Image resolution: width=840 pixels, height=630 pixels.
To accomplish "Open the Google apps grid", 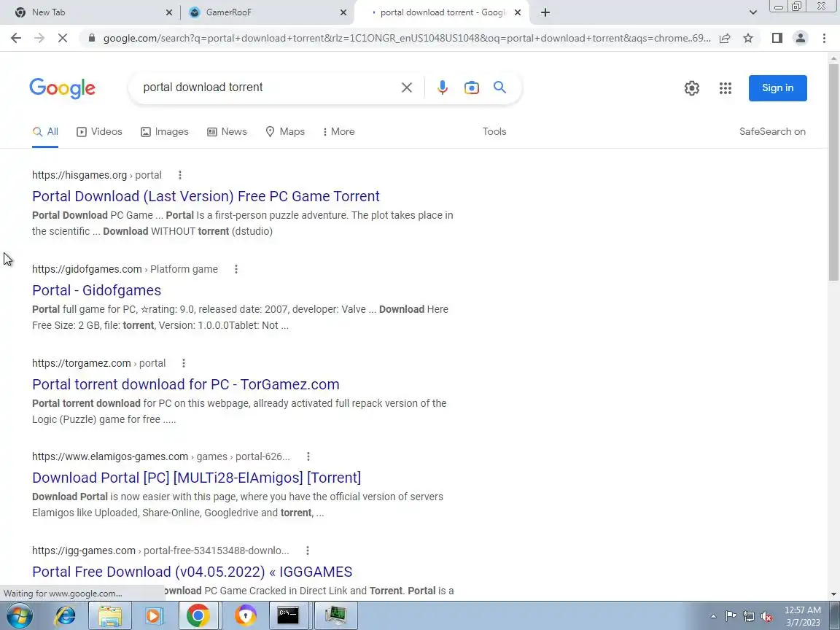I will [726, 87].
